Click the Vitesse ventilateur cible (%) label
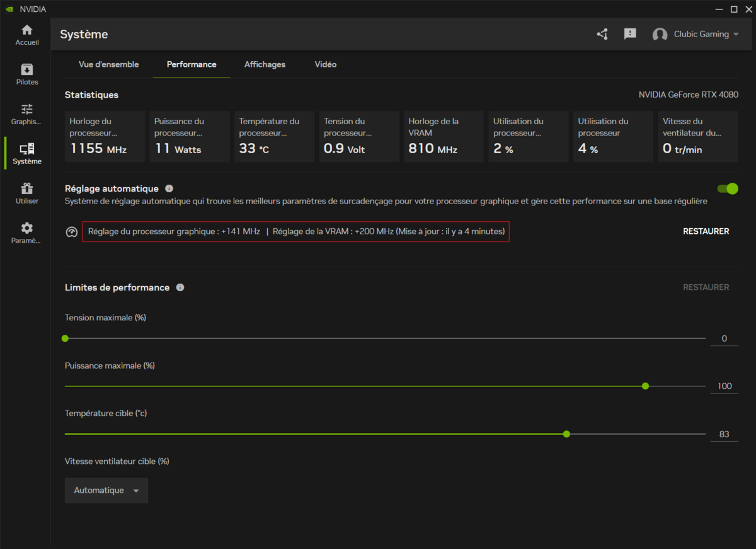This screenshot has width=756, height=549. [117, 461]
